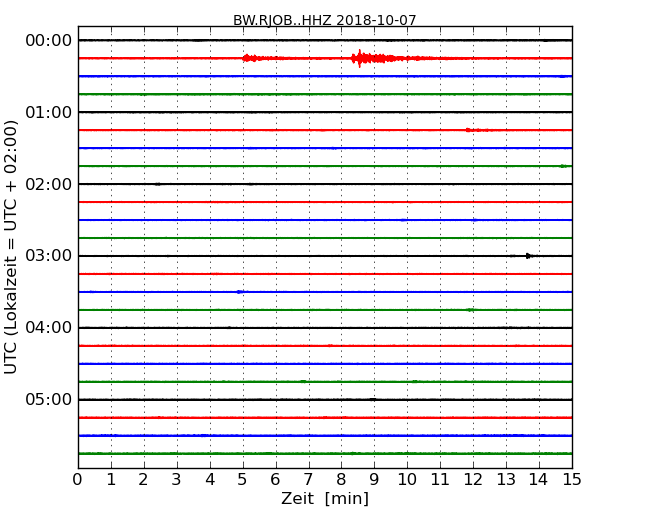The height and width of the screenshot is (520, 650).
Task: Click the green blip near minute 14.7 before 02:00
Action: 564,166
